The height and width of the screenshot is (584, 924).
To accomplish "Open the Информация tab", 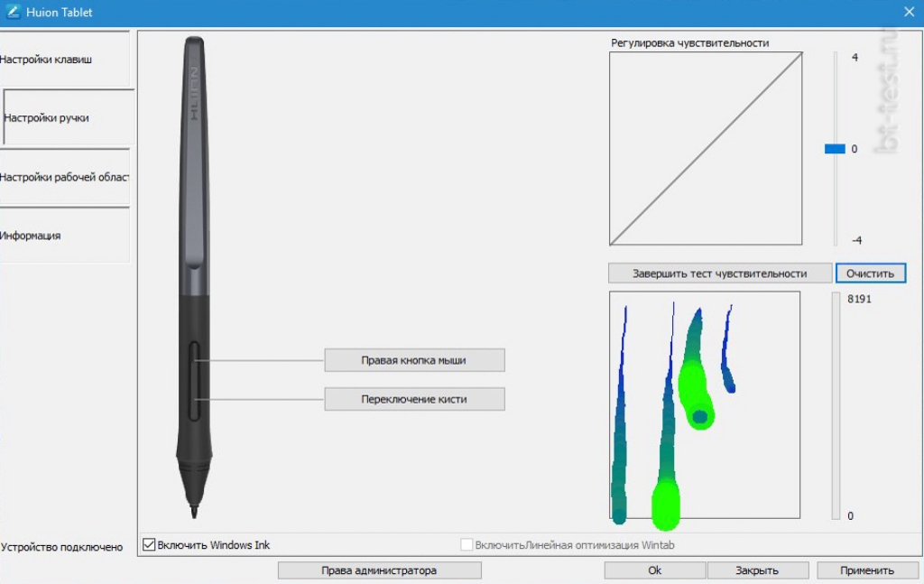I will [64, 235].
